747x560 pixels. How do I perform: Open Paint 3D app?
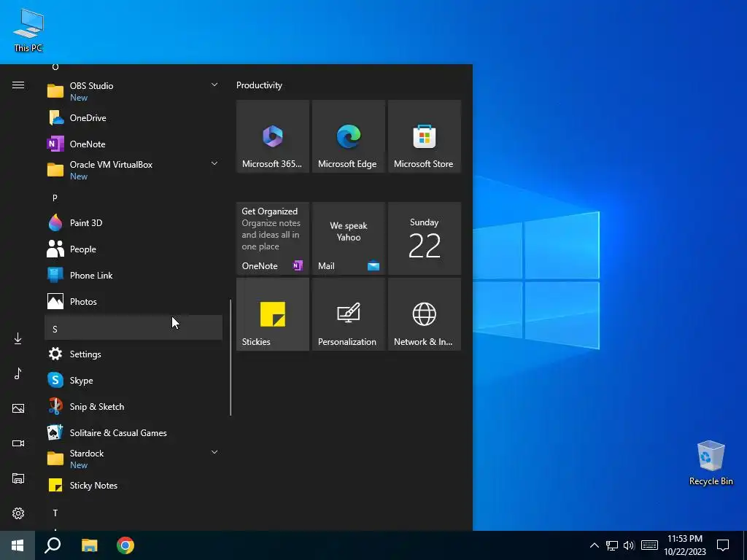point(133,223)
